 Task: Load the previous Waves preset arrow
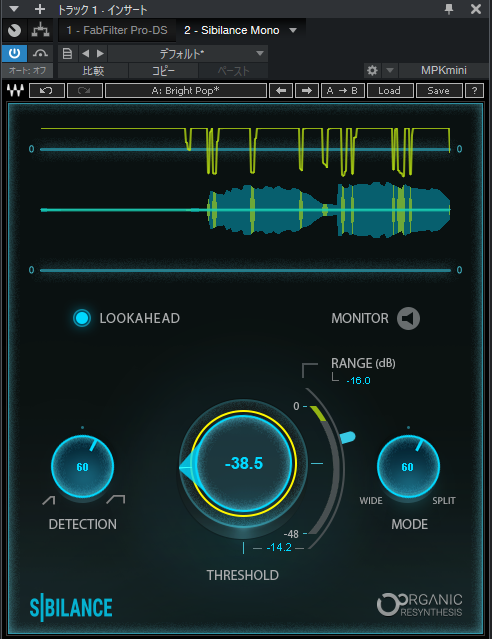[x=281, y=90]
